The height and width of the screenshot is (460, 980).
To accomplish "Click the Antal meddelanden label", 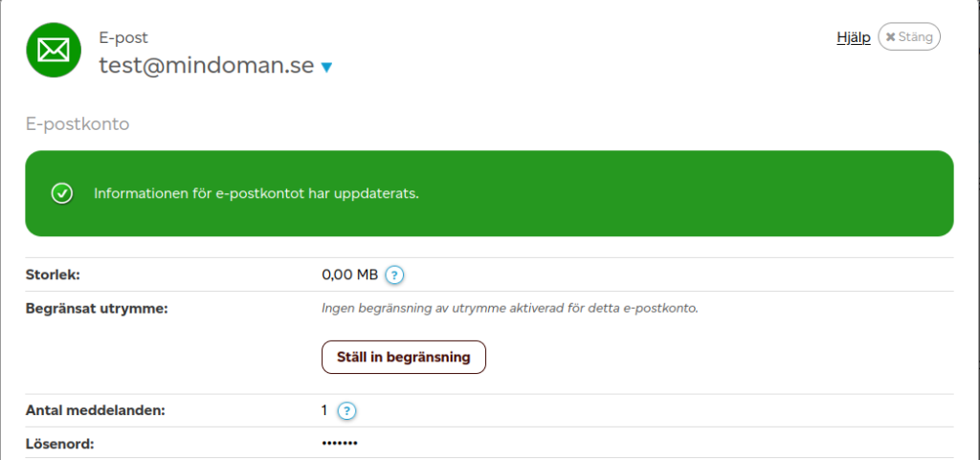I will (x=95, y=410).
